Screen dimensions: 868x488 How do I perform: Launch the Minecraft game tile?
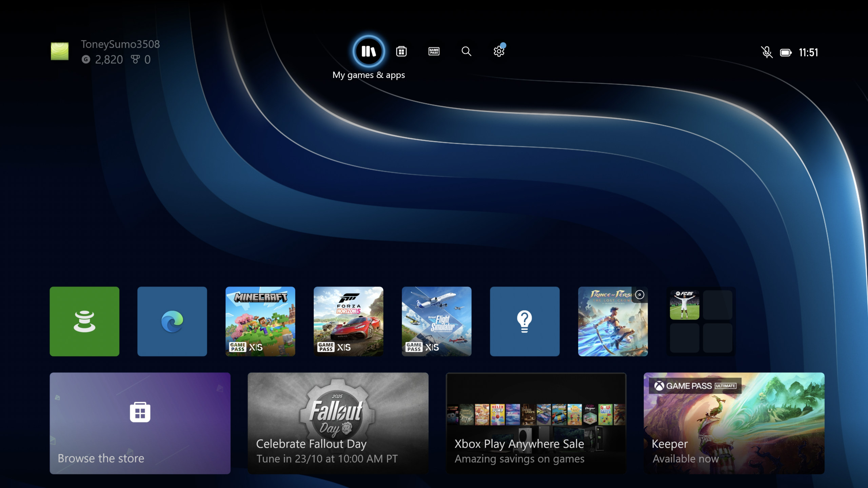[x=260, y=321]
